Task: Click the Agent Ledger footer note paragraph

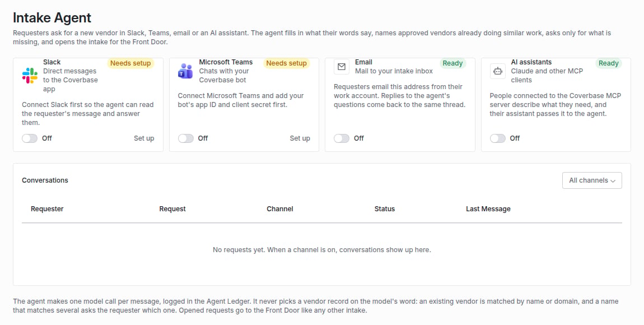Action: (315, 306)
